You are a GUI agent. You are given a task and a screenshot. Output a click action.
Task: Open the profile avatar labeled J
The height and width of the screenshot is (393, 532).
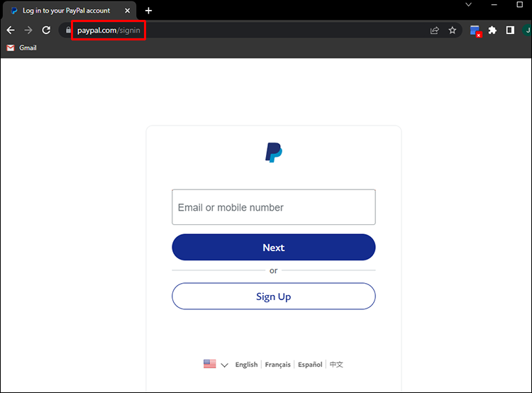coord(527,31)
